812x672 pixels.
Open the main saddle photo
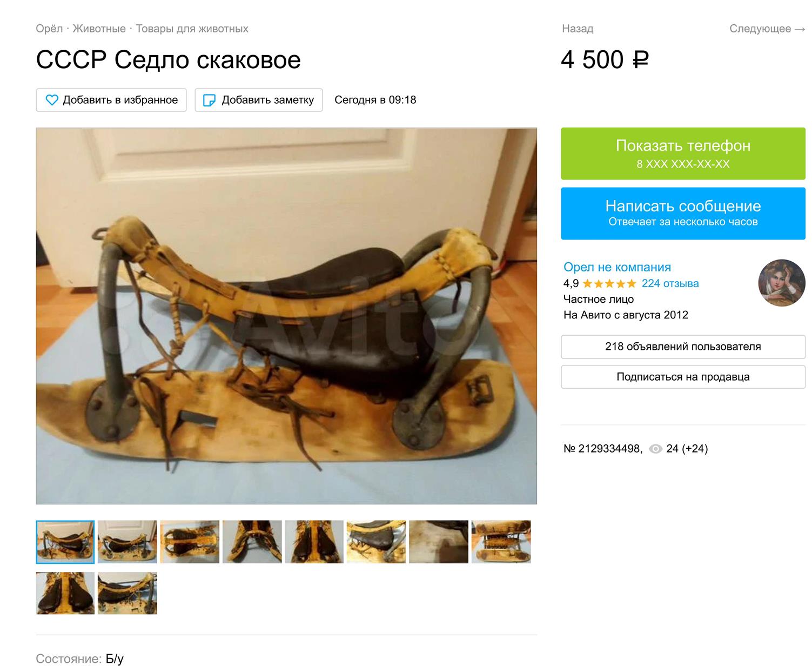286,316
